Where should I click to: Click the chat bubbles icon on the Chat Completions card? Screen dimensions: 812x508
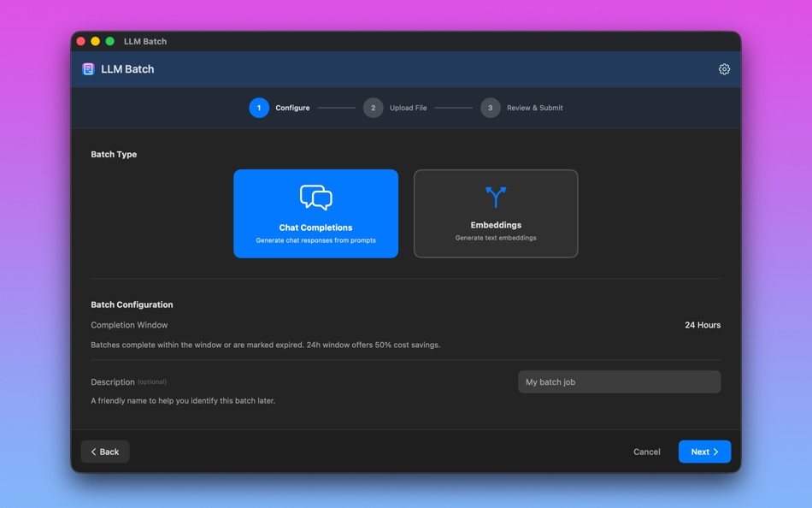[316, 198]
